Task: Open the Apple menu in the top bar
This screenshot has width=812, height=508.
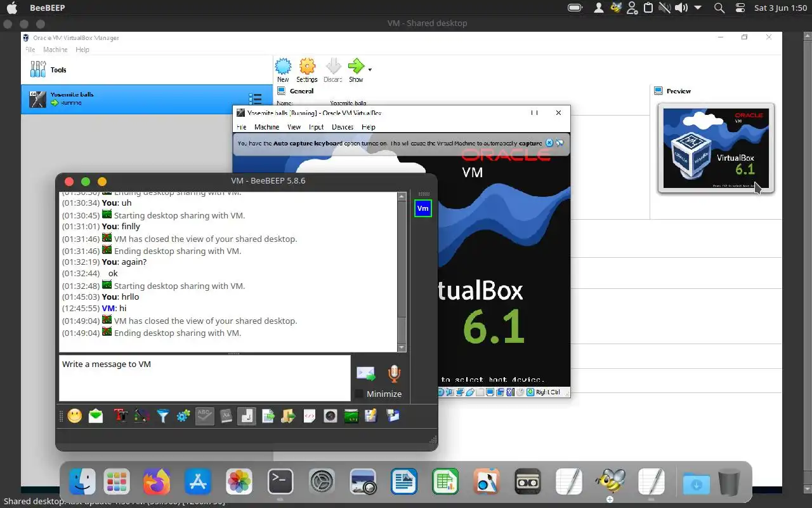Action: click(11, 8)
